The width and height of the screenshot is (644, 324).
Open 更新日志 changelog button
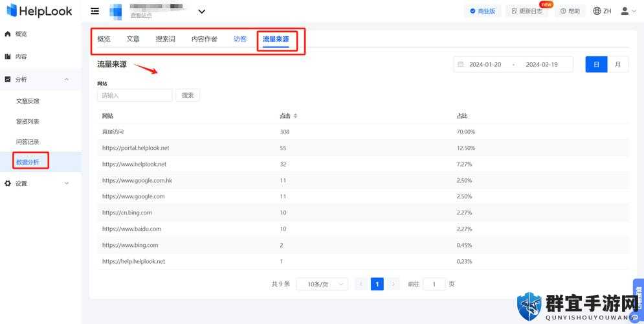pos(527,11)
